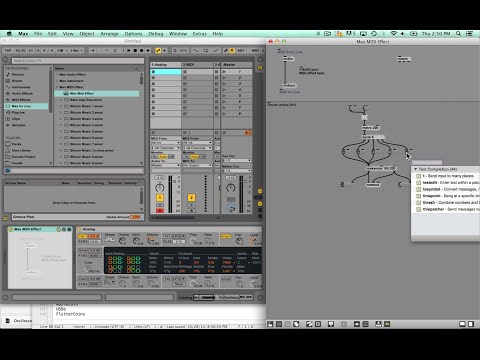Open the Max menu in menu bar

23,34
